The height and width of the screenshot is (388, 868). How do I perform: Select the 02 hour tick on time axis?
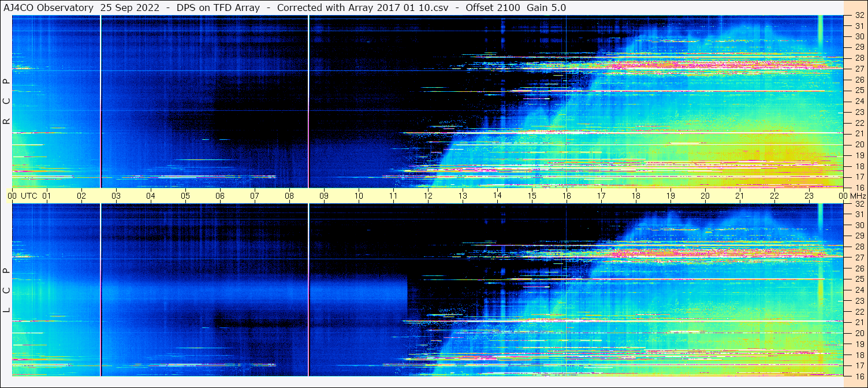[81, 196]
